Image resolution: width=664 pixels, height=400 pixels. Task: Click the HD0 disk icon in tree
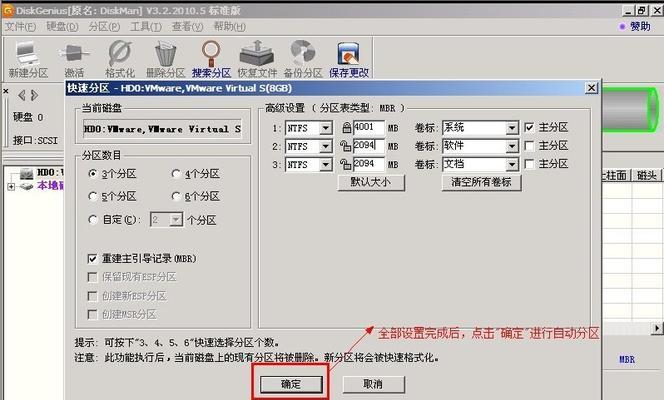coord(27,173)
